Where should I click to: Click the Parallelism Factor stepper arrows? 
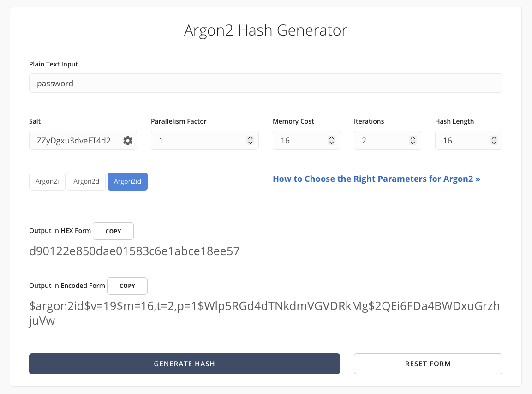click(x=250, y=140)
